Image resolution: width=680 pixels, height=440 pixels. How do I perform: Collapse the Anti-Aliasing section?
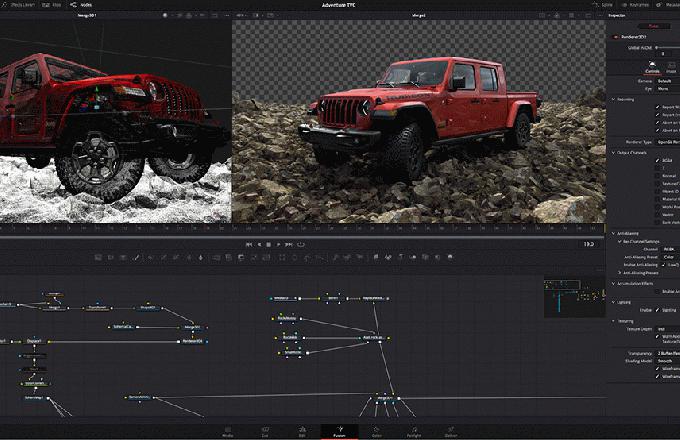coord(614,233)
